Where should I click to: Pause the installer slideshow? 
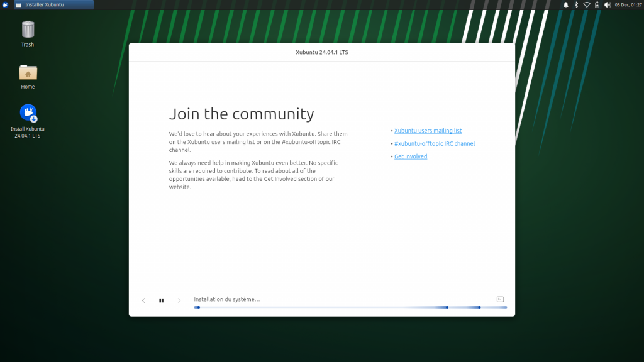pos(162,300)
